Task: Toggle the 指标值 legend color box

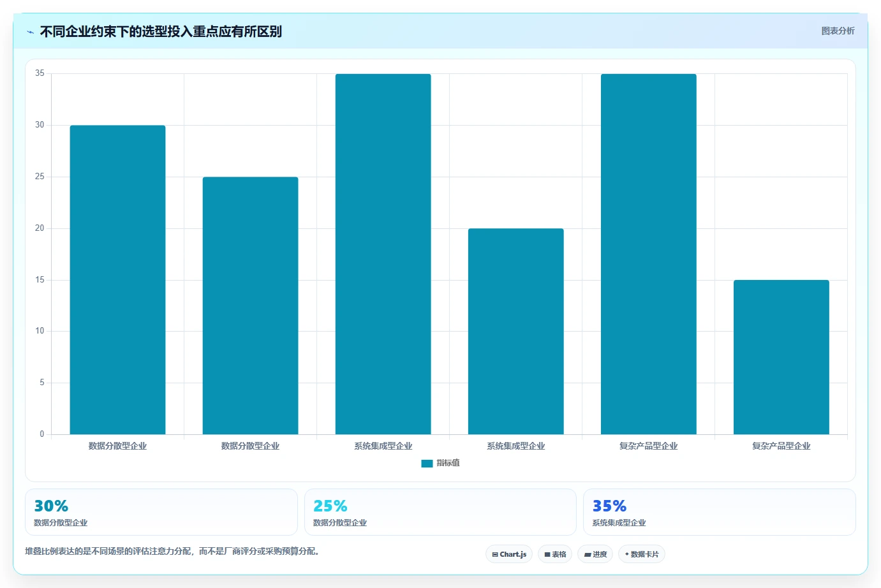Action: tap(427, 464)
